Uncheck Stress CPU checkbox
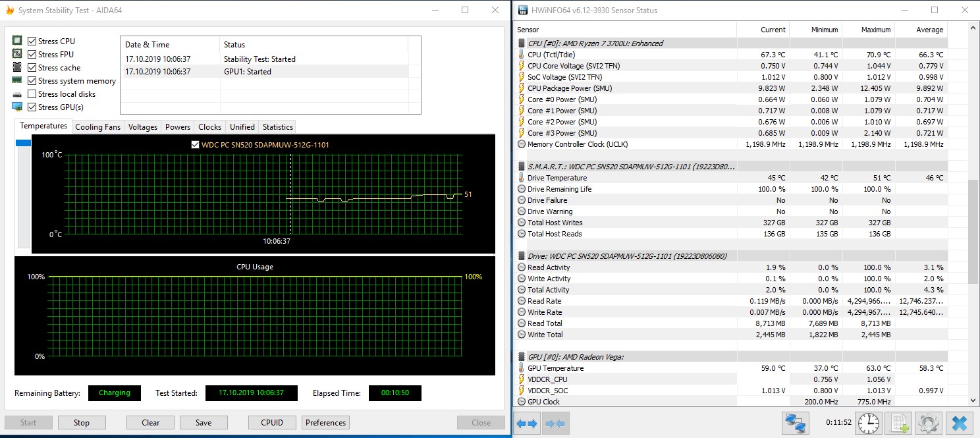Screen dimensions: 980x438 32,41
